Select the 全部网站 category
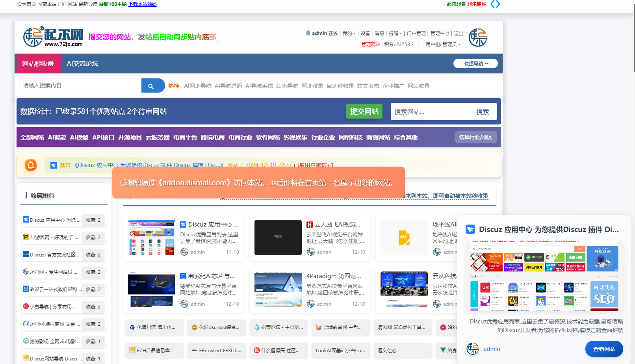Image resolution: width=635 pixels, height=364 pixels. pyautogui.click(x=32, y=137)
